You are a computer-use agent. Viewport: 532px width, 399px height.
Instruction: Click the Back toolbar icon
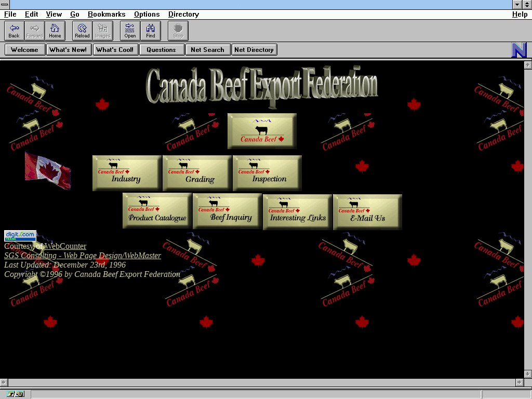click(14, 31)
